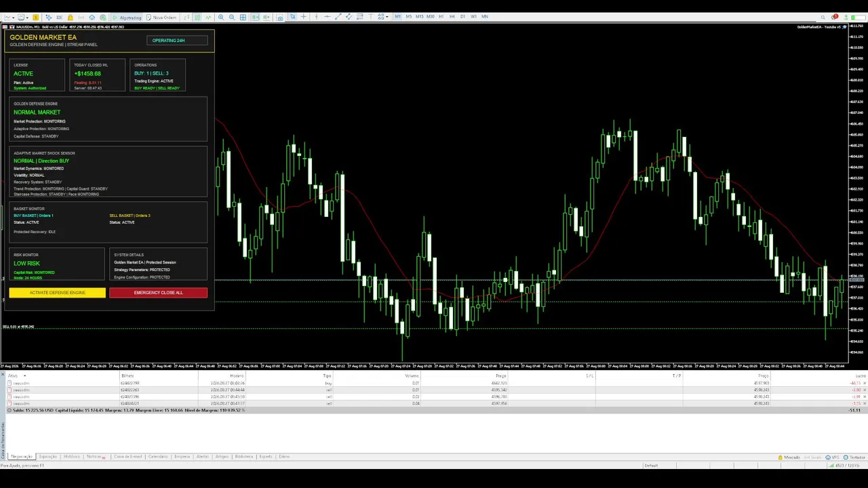
Task: Click the search magnifier icon at top right
Action: tap(823, 18)
